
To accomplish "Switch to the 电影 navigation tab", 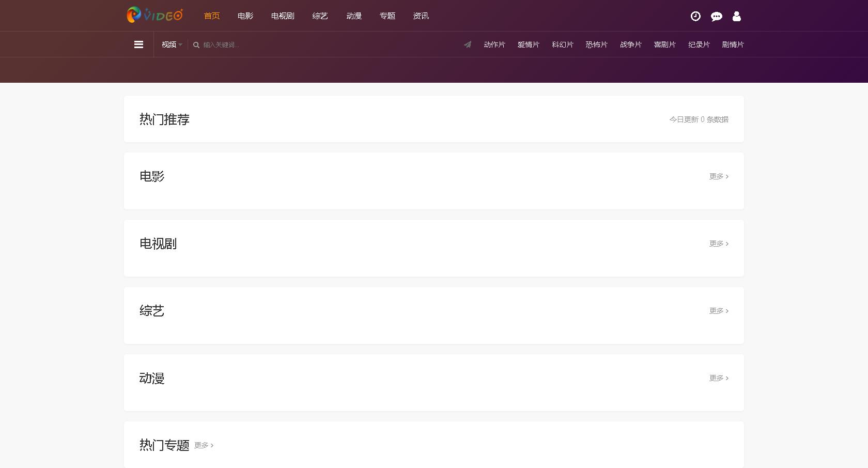I will coord(244,16).
